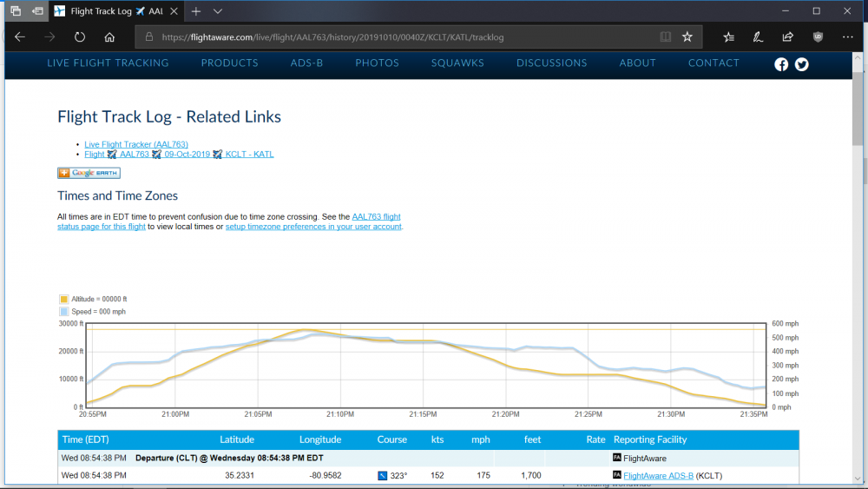Open Live Flight Tracker (AAL763) link
The image size is (868, 489).
(x=136, y=144)
